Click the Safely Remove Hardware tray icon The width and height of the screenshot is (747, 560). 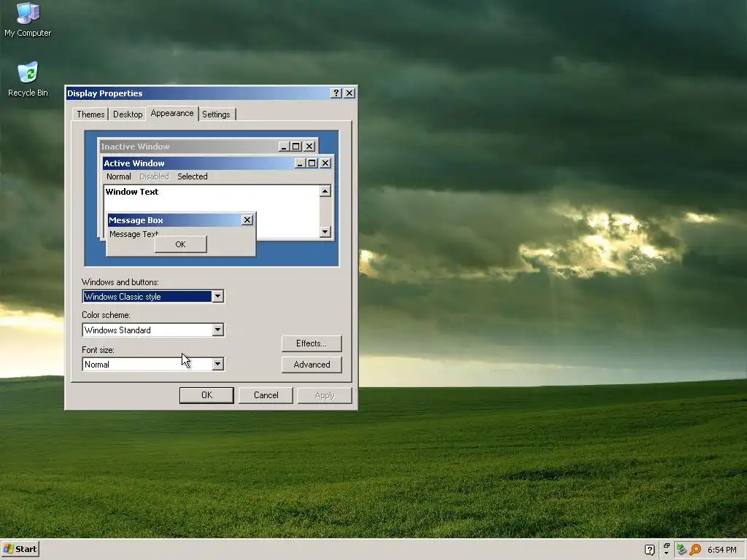[x=681, y=550]
